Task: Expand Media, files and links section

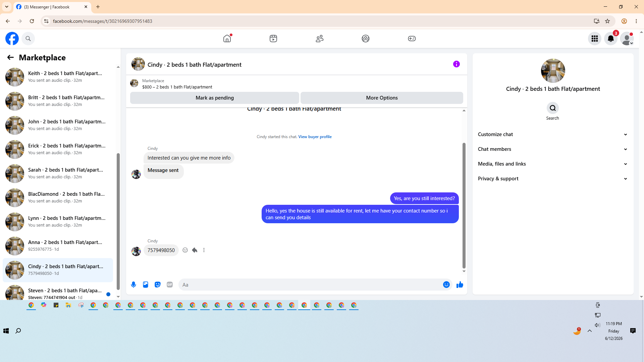Action: (x=552, y=164)
